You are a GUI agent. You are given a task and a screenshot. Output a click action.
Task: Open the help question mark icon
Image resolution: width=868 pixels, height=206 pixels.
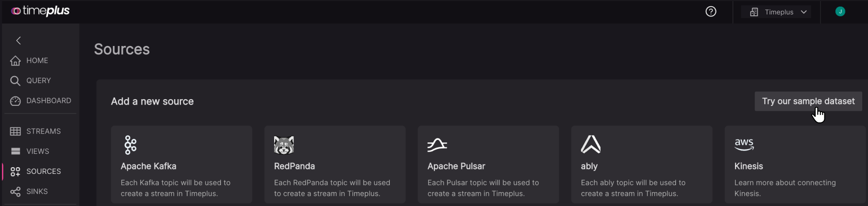pyautogui.click(x=711, y=11)
